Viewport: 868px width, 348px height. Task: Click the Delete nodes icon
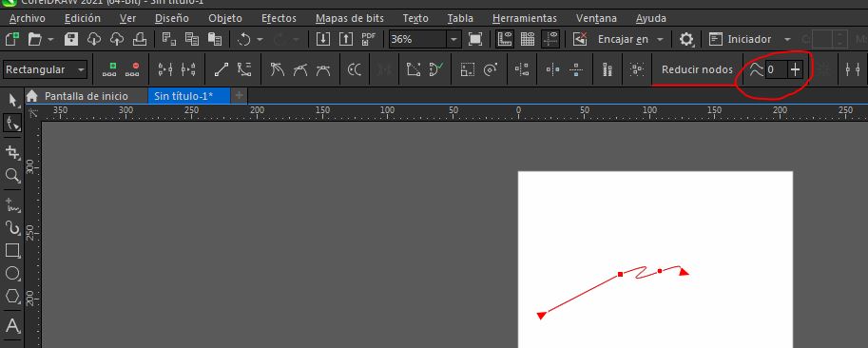pyautogui.click(x=132, y=69)
